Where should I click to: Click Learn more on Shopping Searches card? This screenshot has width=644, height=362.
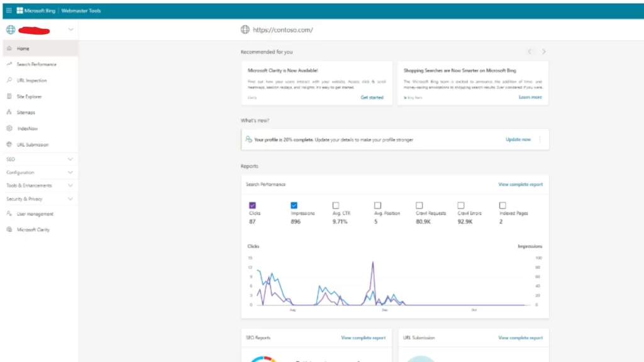[x=530, y=97]
